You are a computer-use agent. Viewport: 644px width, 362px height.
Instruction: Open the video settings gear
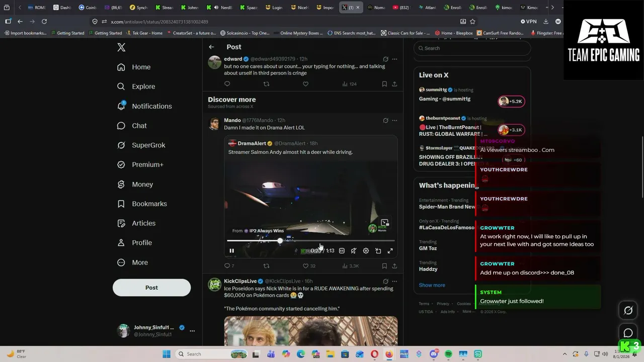pyautogui.click(x=366, y=251)
